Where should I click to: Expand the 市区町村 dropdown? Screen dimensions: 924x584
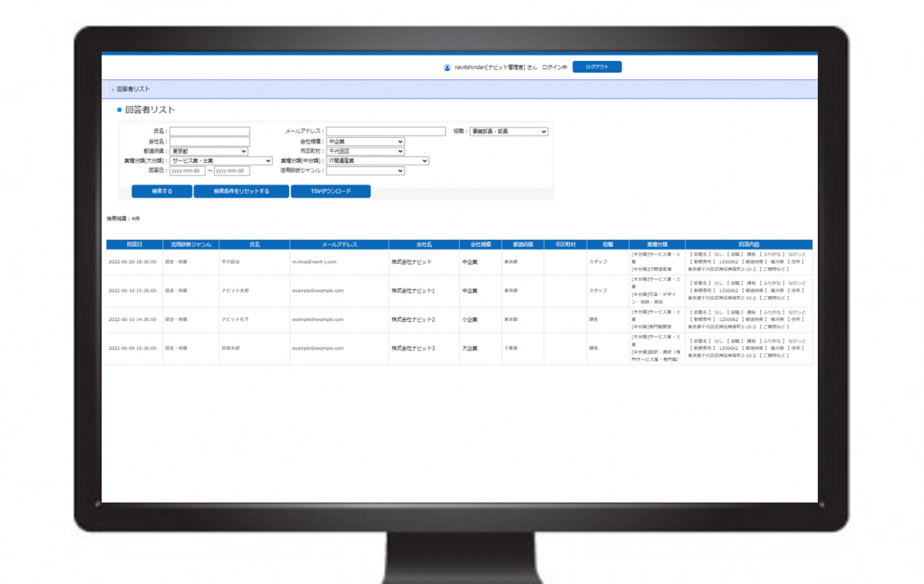tap(366, 152)
